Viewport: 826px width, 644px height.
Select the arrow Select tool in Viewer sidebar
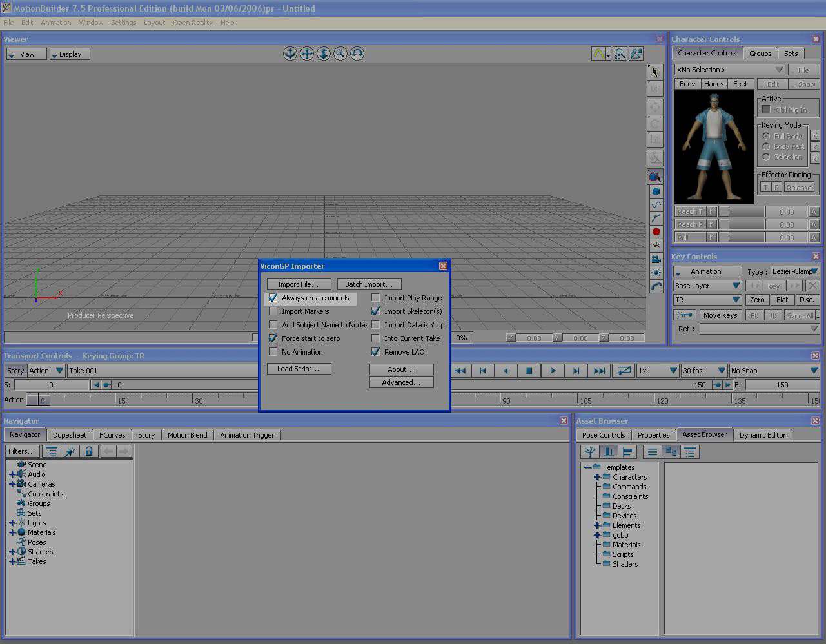pyautogui.click(x=655, y=72)
